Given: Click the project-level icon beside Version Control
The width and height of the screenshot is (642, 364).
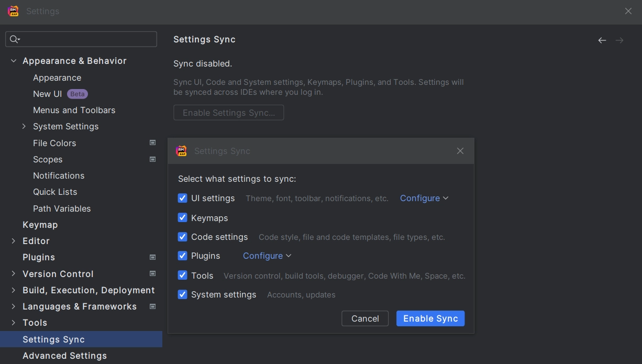Looking at the screenshot, I should 153,273.
